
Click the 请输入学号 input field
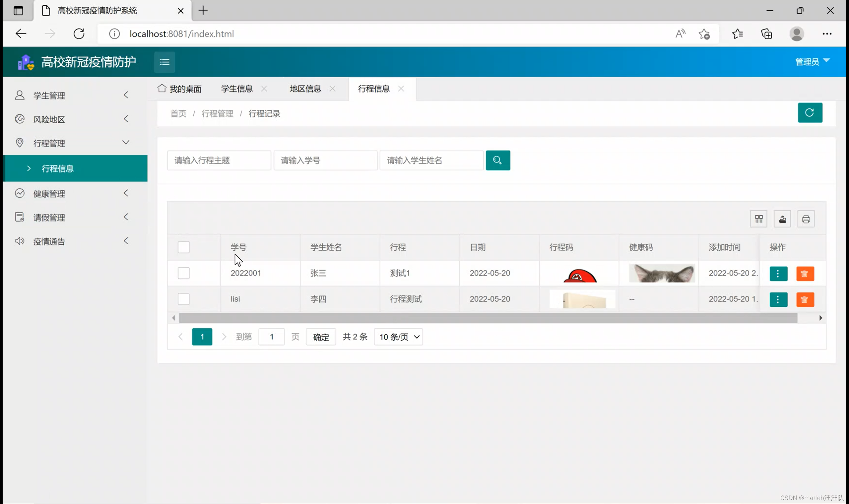click(x=325, y=160)
